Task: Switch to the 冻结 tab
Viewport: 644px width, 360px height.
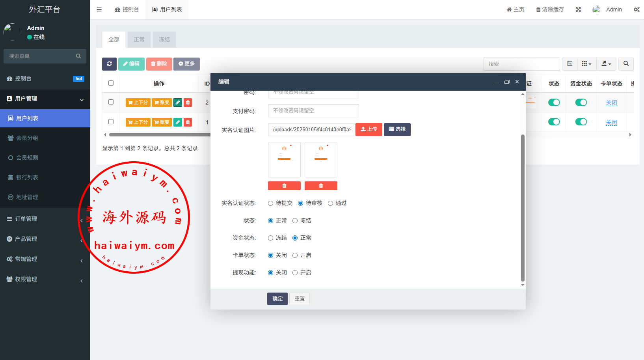Action: click(x=164, y=39)
